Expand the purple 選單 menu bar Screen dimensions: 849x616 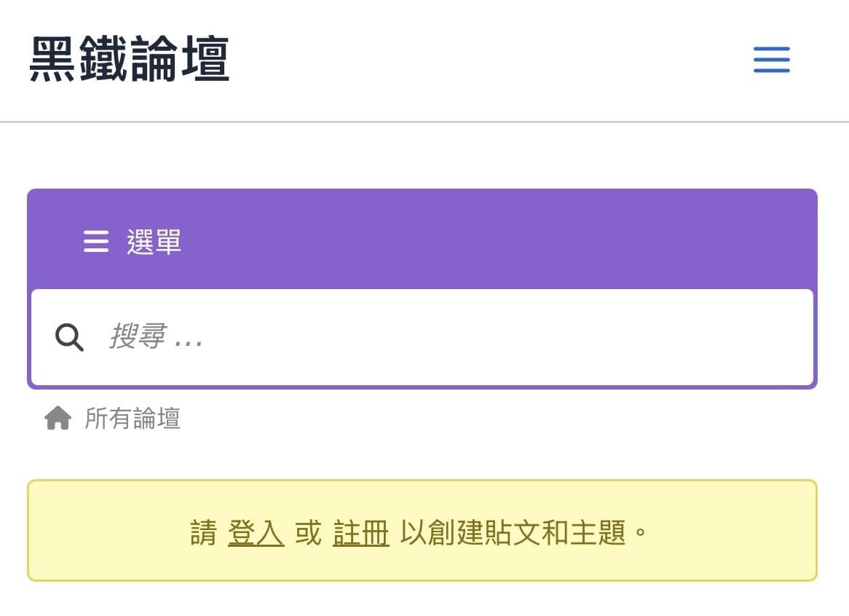422,241
